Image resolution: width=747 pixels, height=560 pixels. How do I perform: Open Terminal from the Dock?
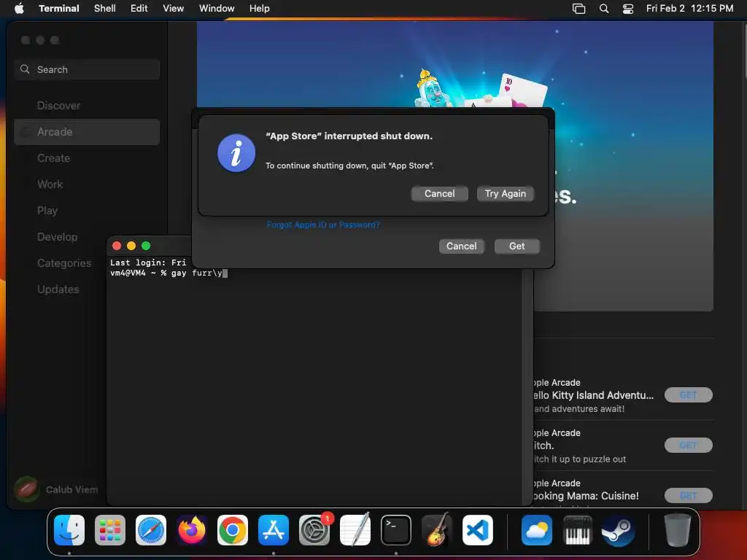pyautogui.click(x=396, y=530)
